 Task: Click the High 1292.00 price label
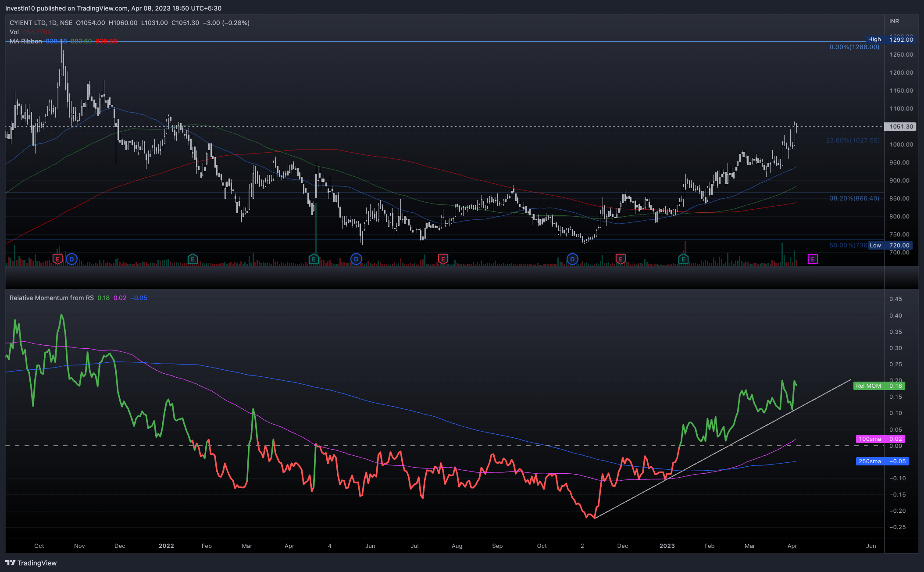892,39
